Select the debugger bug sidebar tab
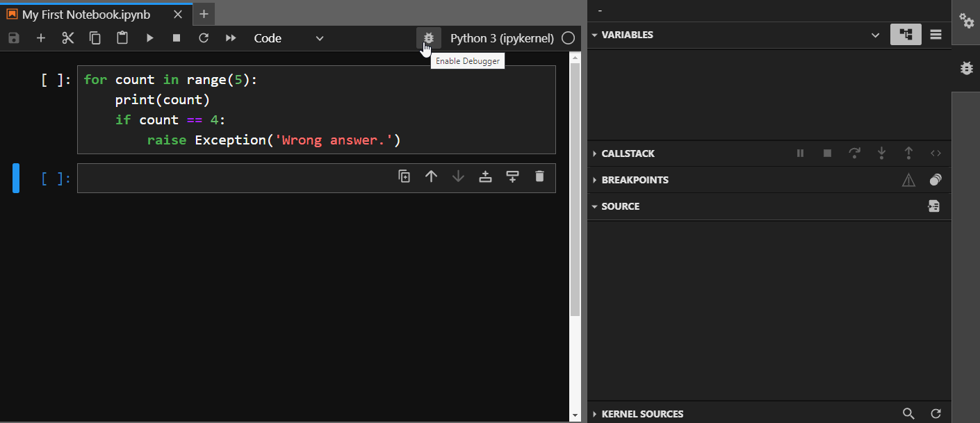This screenshot has width=980, height=423. point(966,68)
